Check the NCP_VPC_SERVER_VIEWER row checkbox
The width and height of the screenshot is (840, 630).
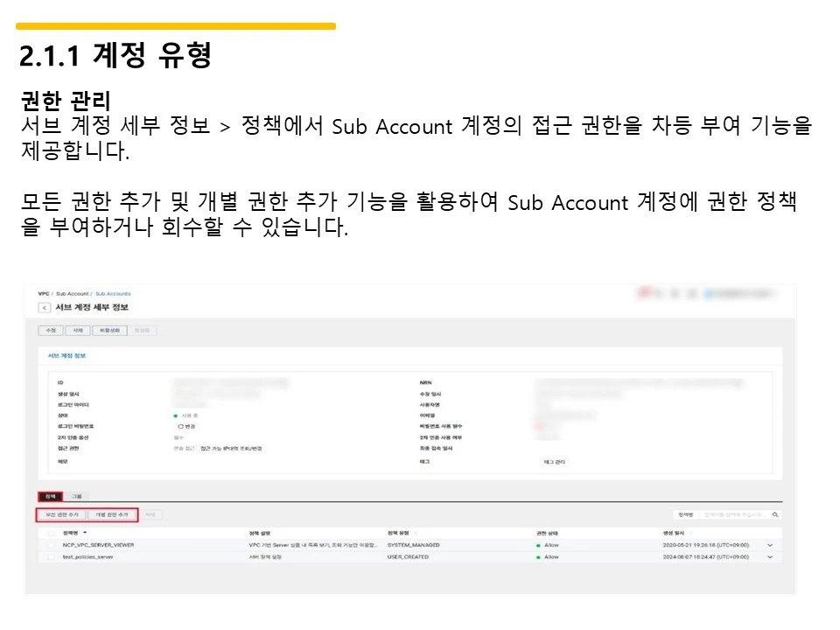click(x=49, y=545)
